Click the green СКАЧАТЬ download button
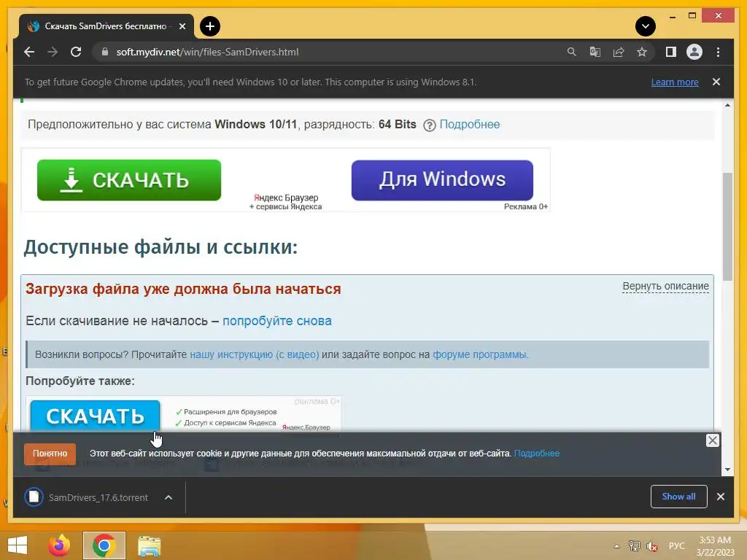The image size is (747, 560). pyautogui.click(x=129, y=180)
